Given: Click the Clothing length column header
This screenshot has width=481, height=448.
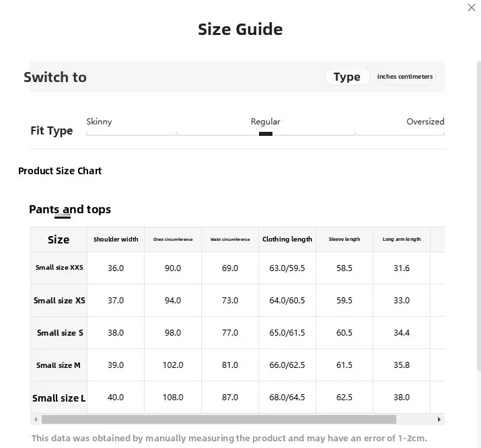Looking at the screenshot, I should [x=287, y=239].
